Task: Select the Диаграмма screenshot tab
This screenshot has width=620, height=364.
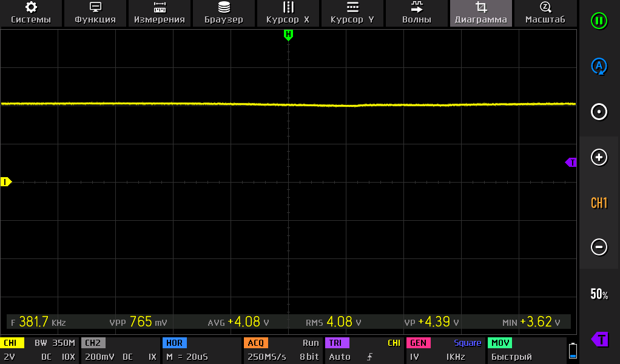Action: click(x=481, y=13)
